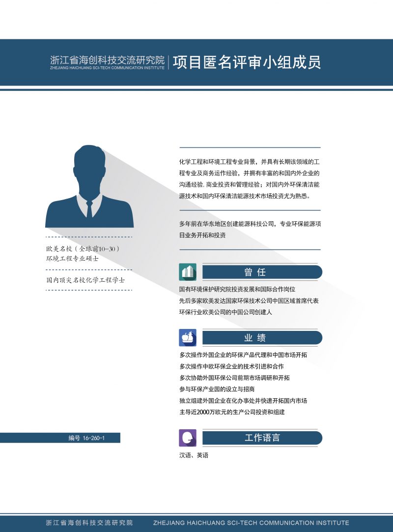The image size is (393, 532).
Task: Click the 项目匿名评审小组成员 page title
Action: pyautogui.click(x=247, y=62)
